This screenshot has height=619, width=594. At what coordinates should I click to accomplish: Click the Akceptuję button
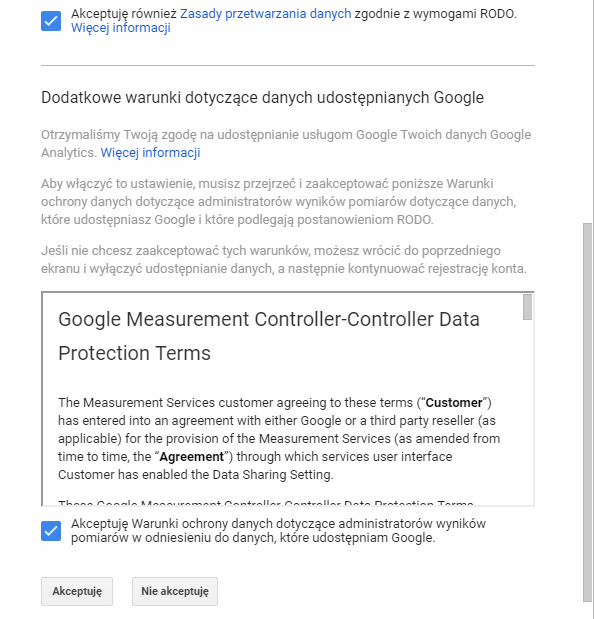(x=77, y=591)
